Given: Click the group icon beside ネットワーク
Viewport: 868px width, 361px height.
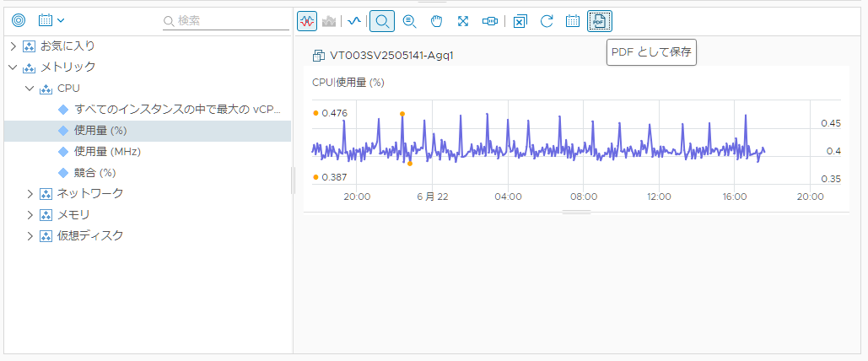Looking at the screenshot, I should click(x=46, y=194).
